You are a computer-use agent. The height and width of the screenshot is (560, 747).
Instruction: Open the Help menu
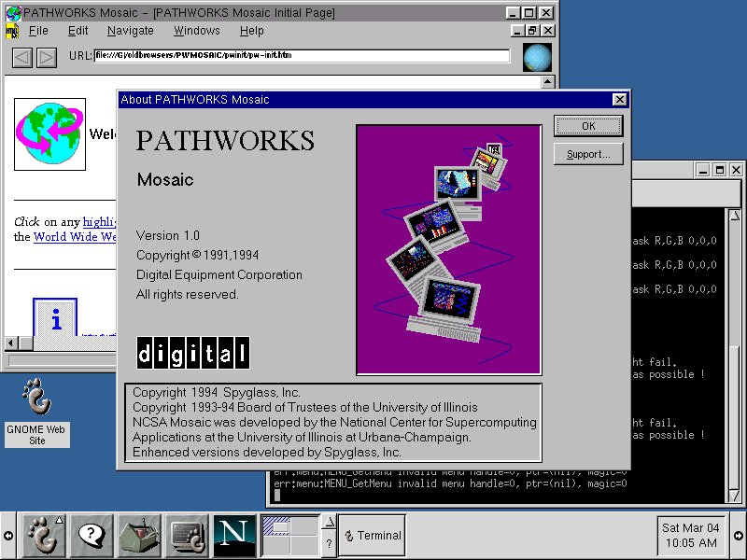point(251,31)
